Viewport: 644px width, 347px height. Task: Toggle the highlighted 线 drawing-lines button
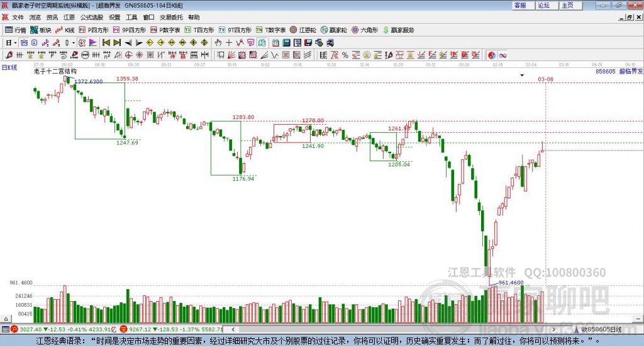(262, 42)
